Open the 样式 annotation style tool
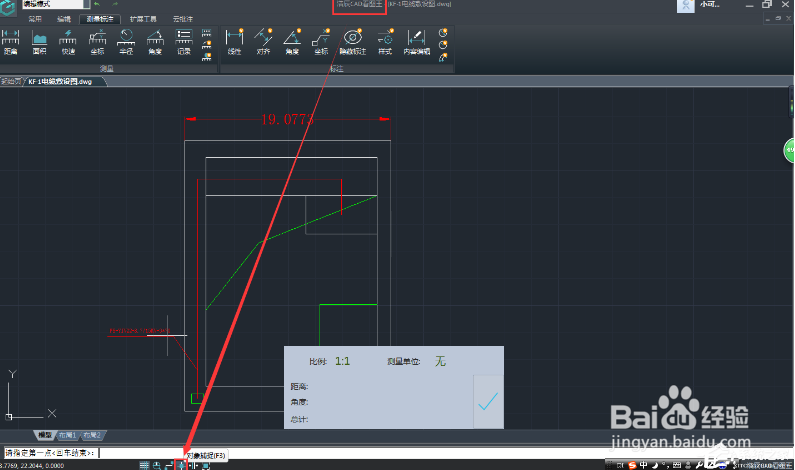Viewport: 795px width, 470px height. (385, 42)
